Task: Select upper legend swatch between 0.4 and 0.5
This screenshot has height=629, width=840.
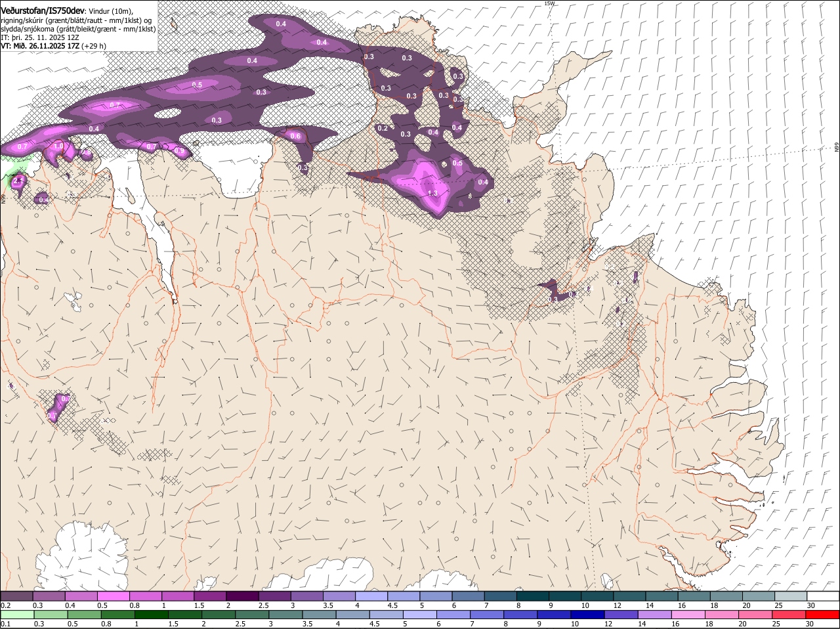Action: pyautogui.click(x=81, y=596)
